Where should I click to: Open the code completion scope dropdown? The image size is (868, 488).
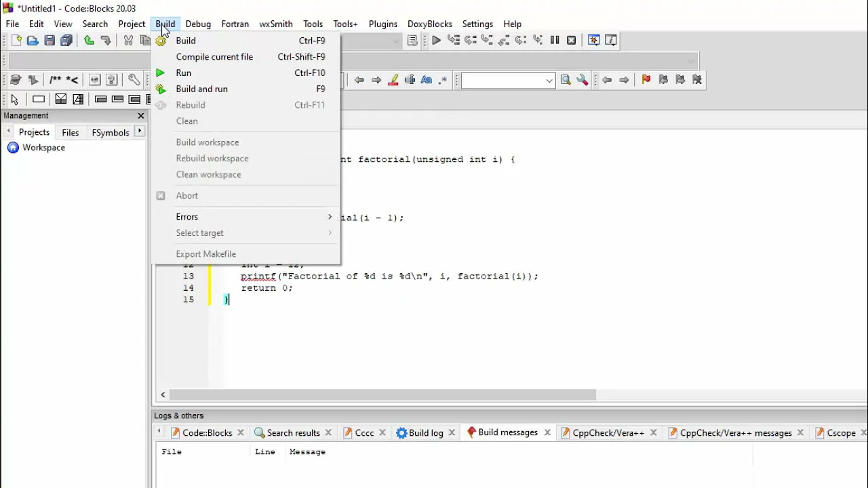point(691,61)
